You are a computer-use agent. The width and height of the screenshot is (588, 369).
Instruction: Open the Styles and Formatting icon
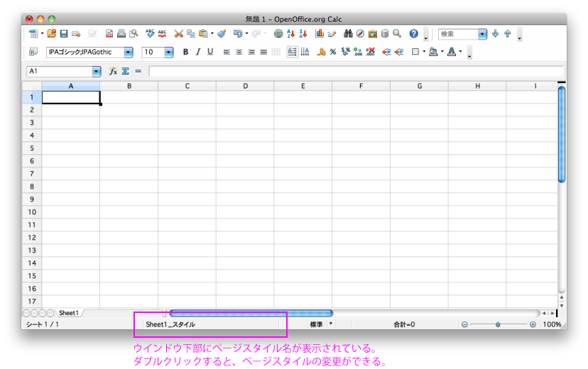(x=33, y=52)
